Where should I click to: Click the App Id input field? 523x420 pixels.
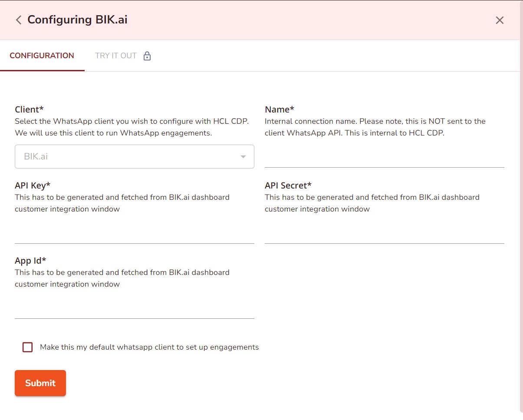point(134,310)
